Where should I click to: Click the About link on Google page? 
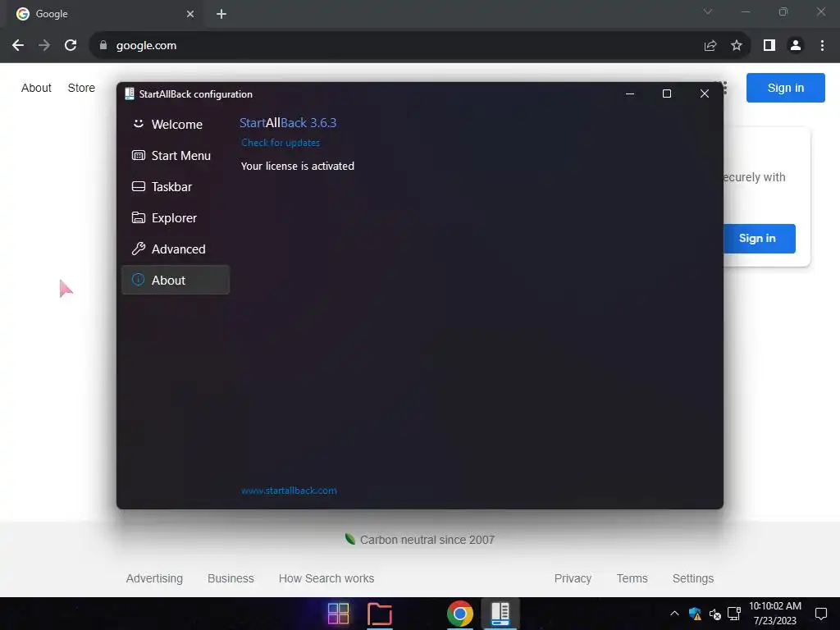(x=36, y=88)
